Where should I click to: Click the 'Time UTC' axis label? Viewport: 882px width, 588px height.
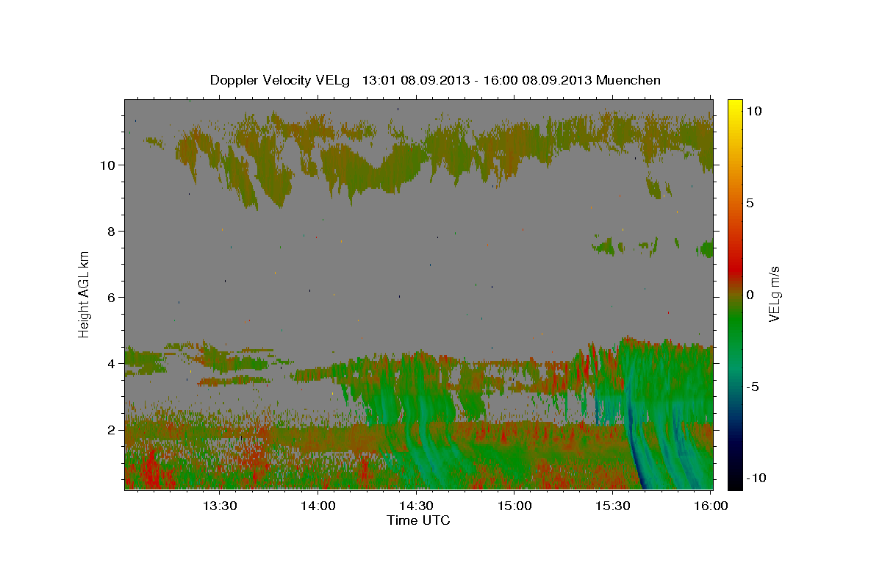pos(418,520)
